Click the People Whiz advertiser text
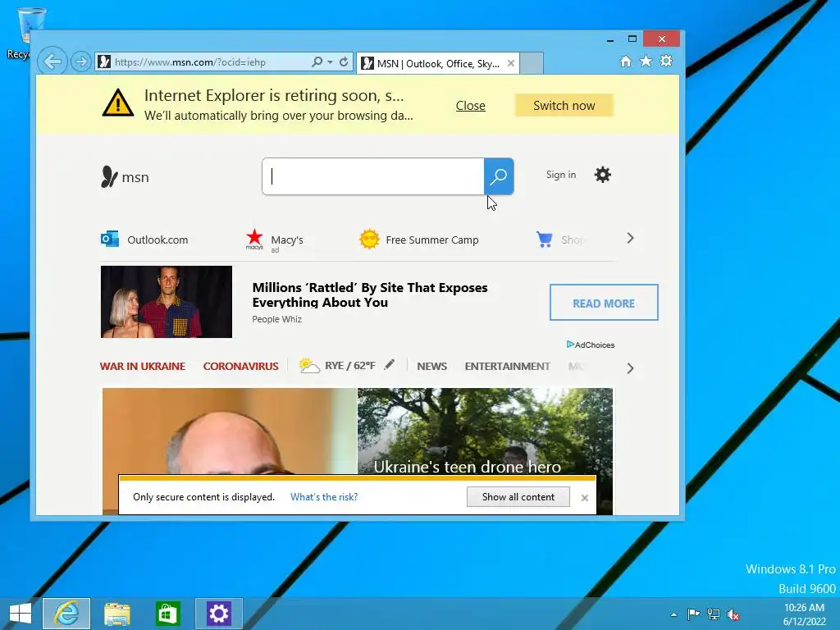The width and height of the screenshot is (840, 630). pos(277,319)
